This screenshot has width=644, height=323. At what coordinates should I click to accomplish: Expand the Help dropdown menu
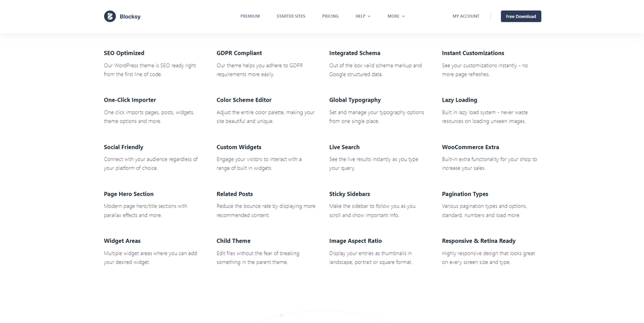point(363,16)
